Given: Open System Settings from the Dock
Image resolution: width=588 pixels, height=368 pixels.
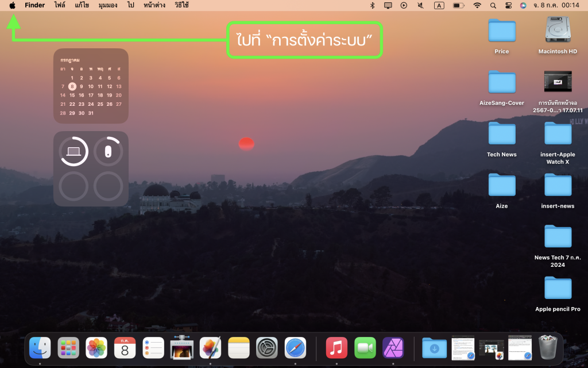Looking at the screenshot, I should point(267,348).
